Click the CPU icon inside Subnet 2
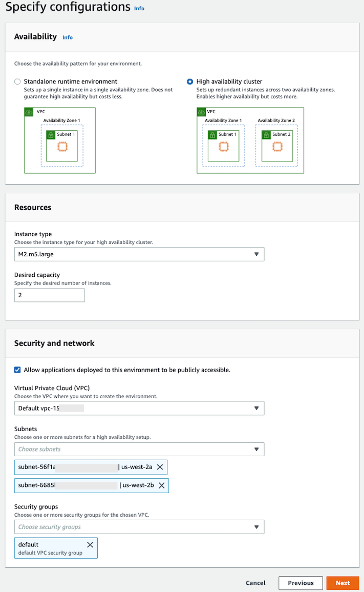This screenshot has width=364, height=592. point(277,146)
